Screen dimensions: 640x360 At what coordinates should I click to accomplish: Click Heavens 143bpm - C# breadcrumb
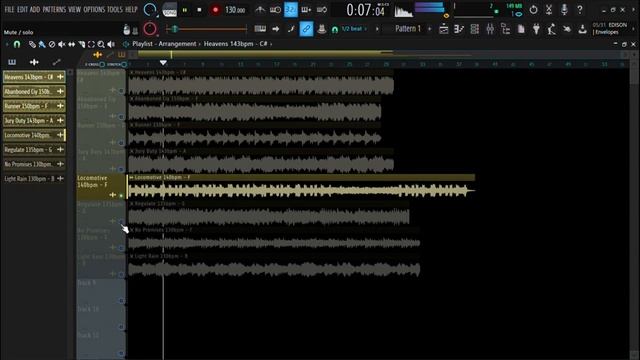coord(236,44)
